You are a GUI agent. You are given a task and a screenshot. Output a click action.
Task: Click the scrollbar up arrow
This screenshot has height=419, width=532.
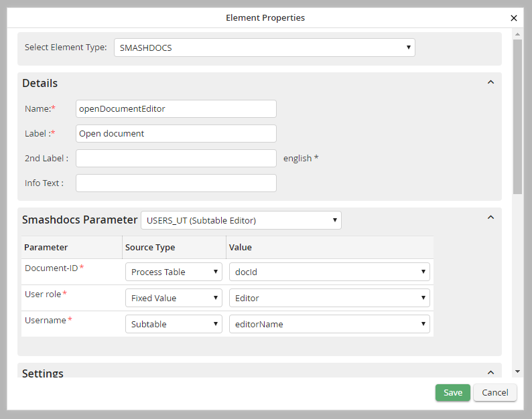coord(517,34)
